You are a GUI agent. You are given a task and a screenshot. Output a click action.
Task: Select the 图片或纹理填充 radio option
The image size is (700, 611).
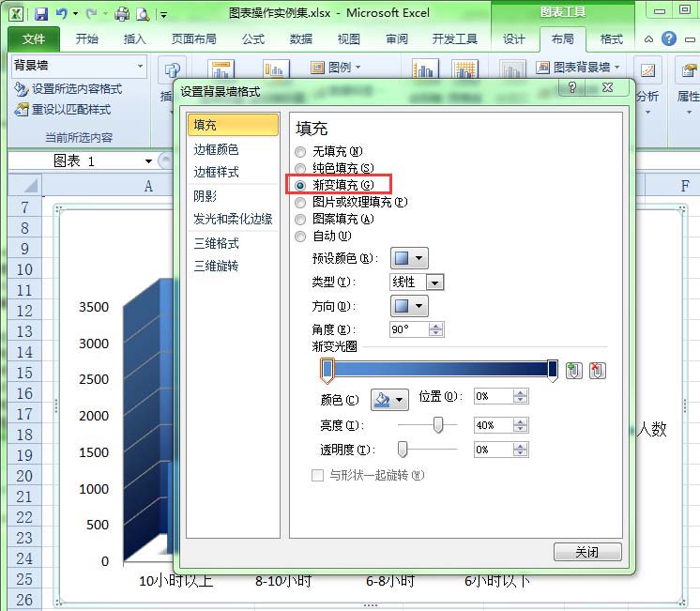coord(300,203)
